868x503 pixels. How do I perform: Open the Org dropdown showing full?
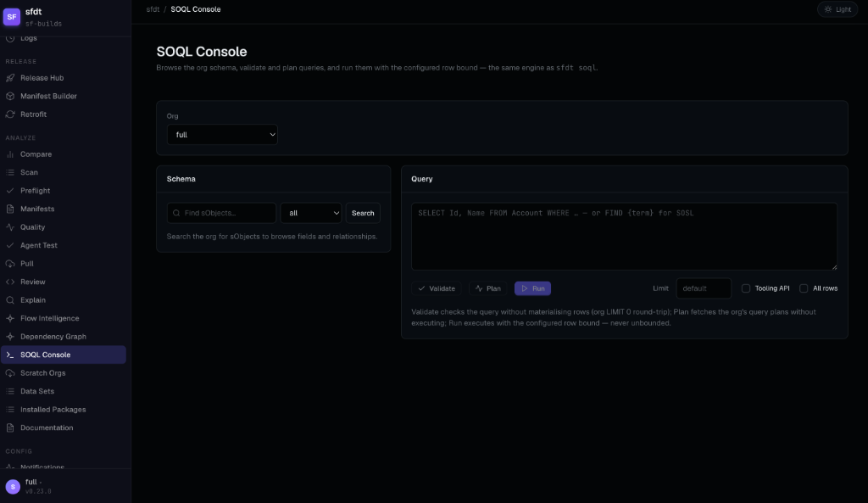(x=222, y=135)
